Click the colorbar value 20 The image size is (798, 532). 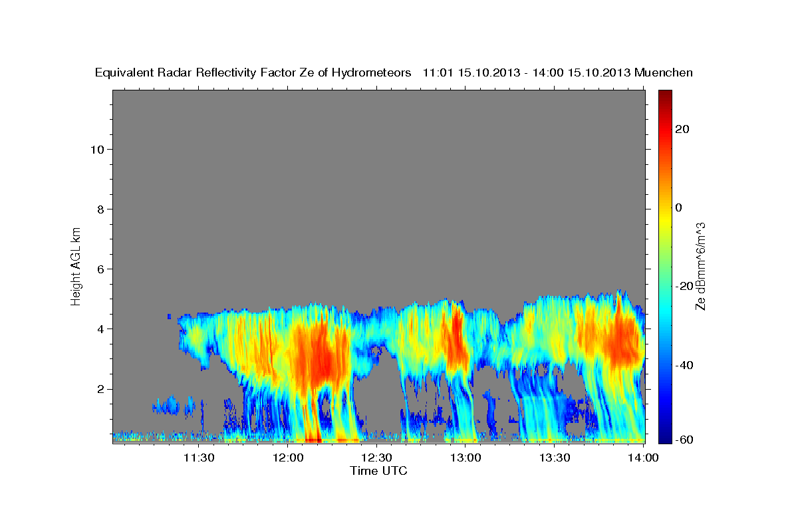point(682,129)
